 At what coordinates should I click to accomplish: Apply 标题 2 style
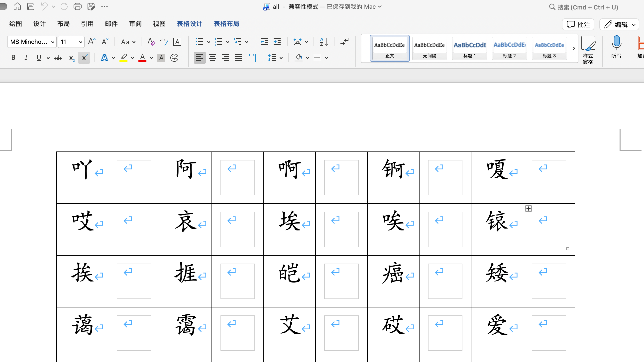(510, 48)
